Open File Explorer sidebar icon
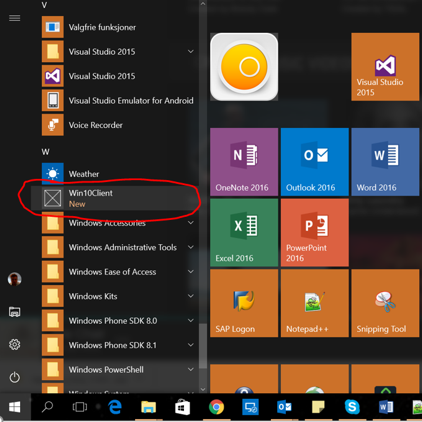Image resolution: width=422 pixels, height=422 pixels. point(14,312)
